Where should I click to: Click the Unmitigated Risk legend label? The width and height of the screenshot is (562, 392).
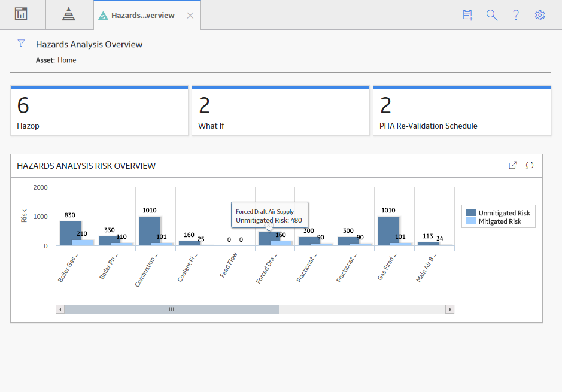pos(505,213)
